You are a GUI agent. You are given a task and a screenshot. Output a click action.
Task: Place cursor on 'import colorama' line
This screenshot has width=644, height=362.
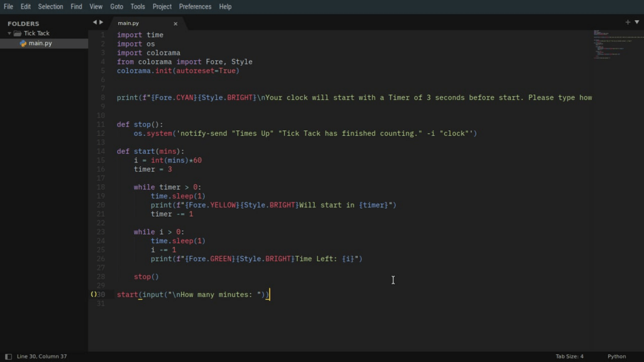[x=148, y=53]
